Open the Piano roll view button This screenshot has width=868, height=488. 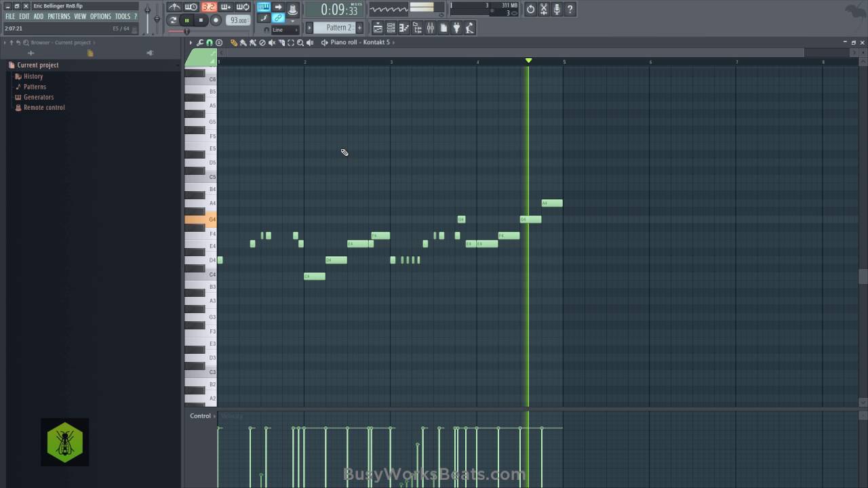point(404,28)
